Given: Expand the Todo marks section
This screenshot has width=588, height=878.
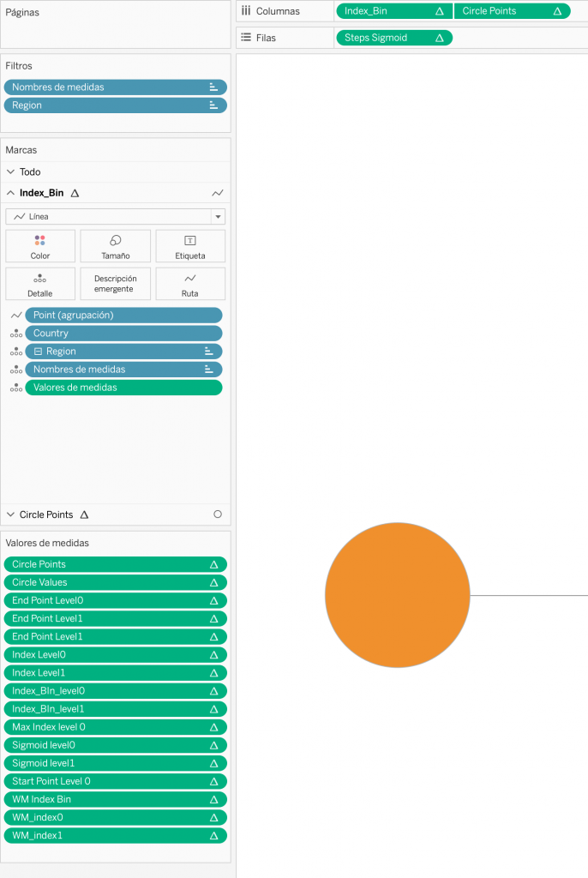Looking at the screenshot, I should click(10, 171).
